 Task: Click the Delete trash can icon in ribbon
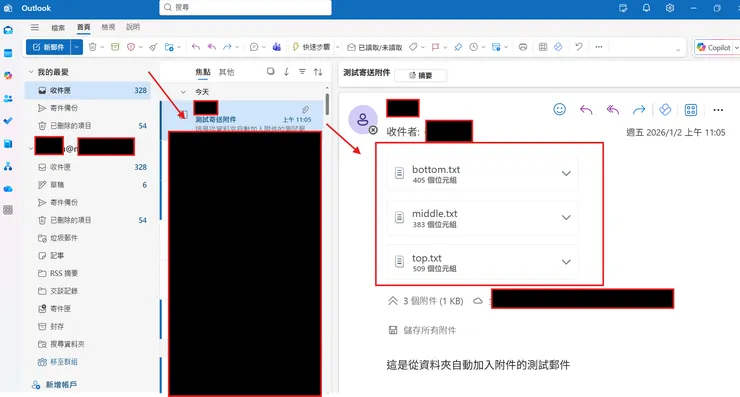pyautogui.click(x=92, y=47)
